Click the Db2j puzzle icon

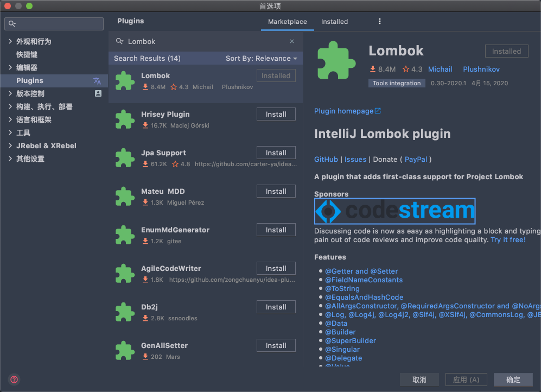(x=125, y=312)
